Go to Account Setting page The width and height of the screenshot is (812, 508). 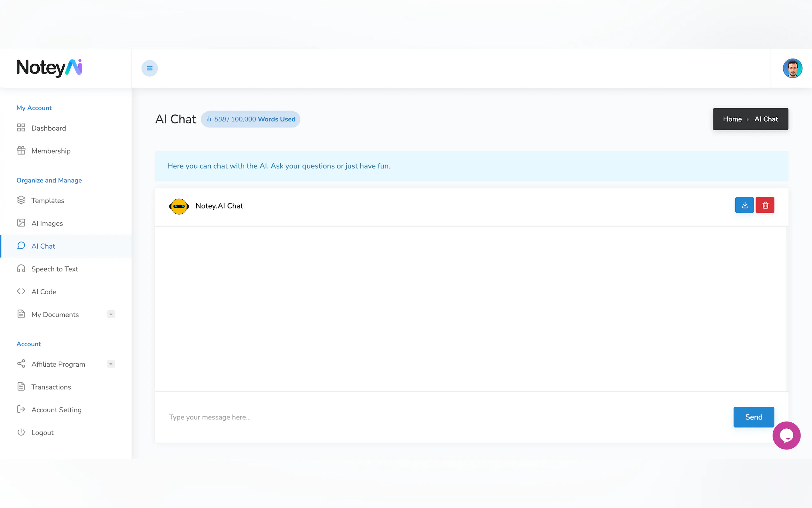56,410
